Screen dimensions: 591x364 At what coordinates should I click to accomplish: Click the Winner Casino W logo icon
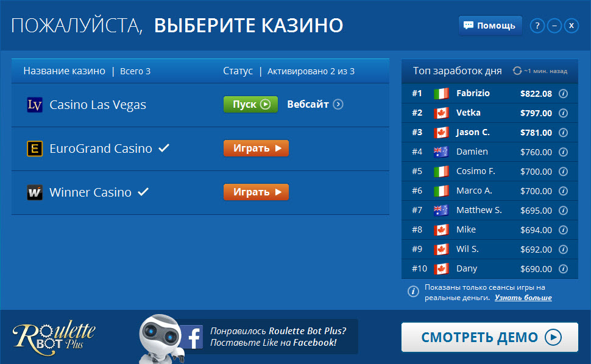[35, 192]
